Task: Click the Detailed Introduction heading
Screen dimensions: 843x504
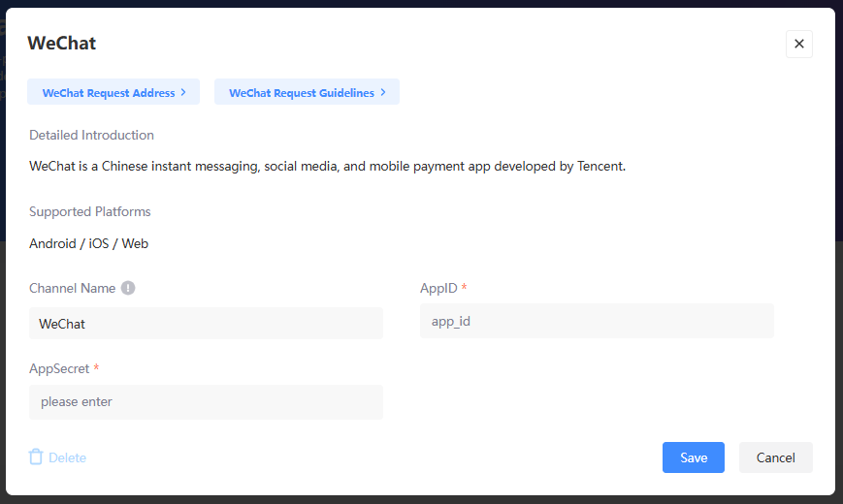Action: [x=91, y=135]
